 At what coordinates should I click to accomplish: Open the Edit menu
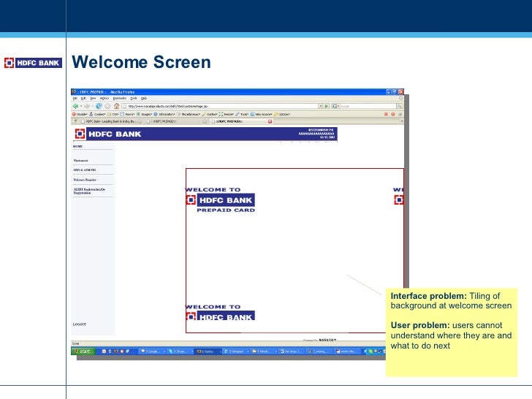pos(83,99)
